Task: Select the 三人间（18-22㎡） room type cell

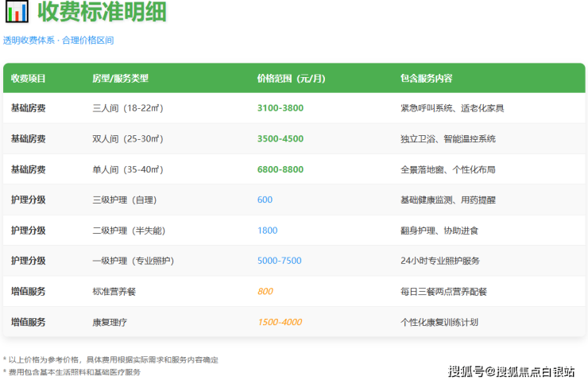Action: coord(128,108)
